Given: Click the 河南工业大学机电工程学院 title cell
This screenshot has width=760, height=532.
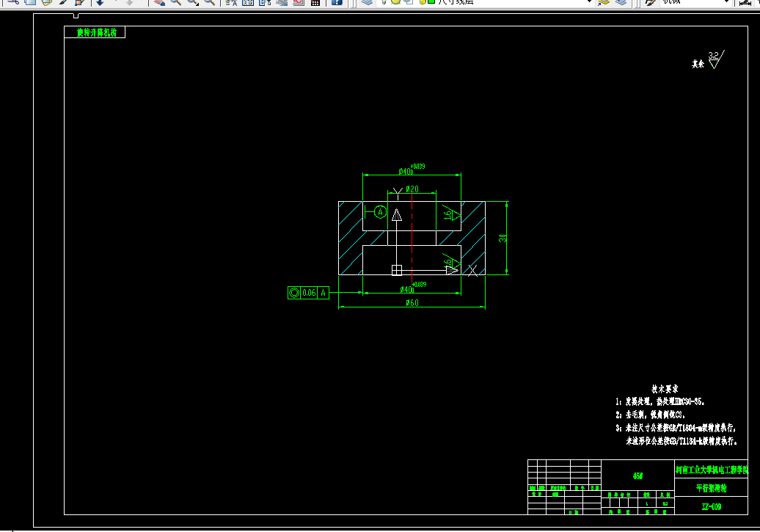Looking at the screenshot, I should (711, 470).
